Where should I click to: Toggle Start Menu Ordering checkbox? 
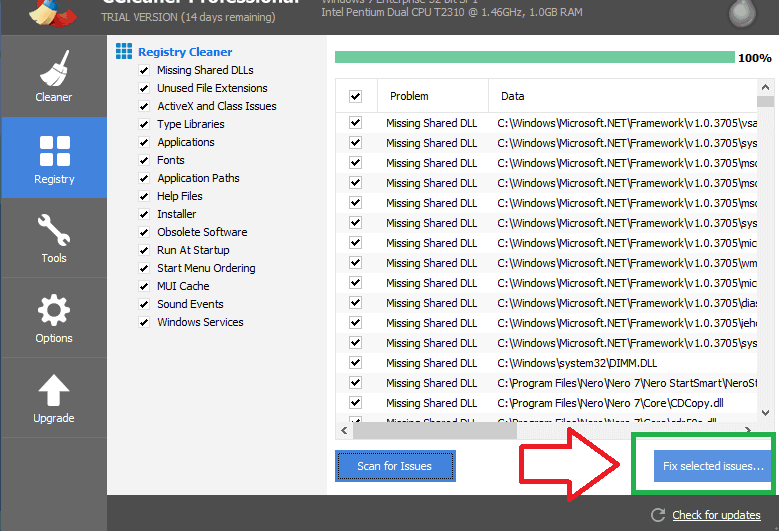pyautogui.click(x=144, y=268)
